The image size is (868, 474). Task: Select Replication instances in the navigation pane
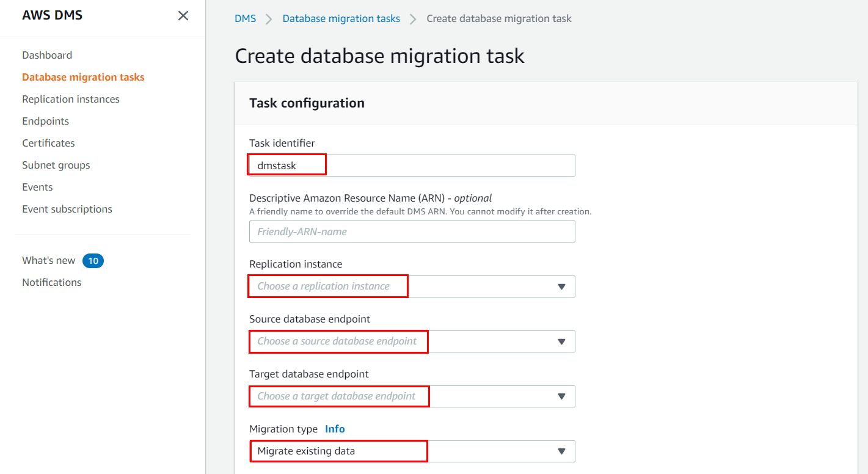(x=70, y=98)
